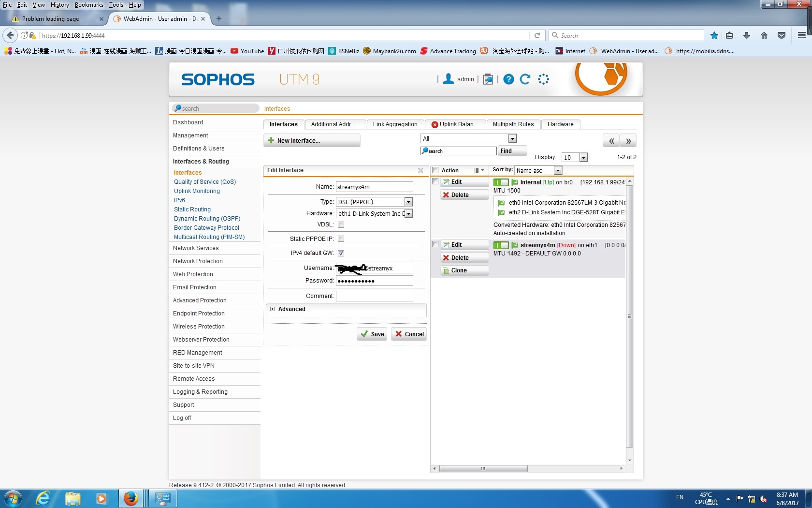Viewport: 812px width, 508px height.
Task: Switch to Hardware tab
Action: 561,124
